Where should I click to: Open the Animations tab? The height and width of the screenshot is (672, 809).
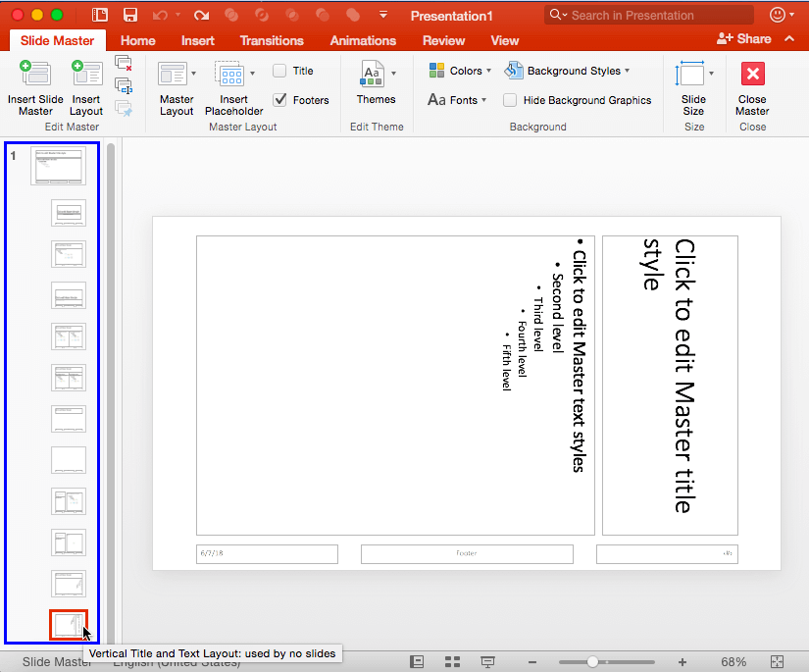[364, 40]
